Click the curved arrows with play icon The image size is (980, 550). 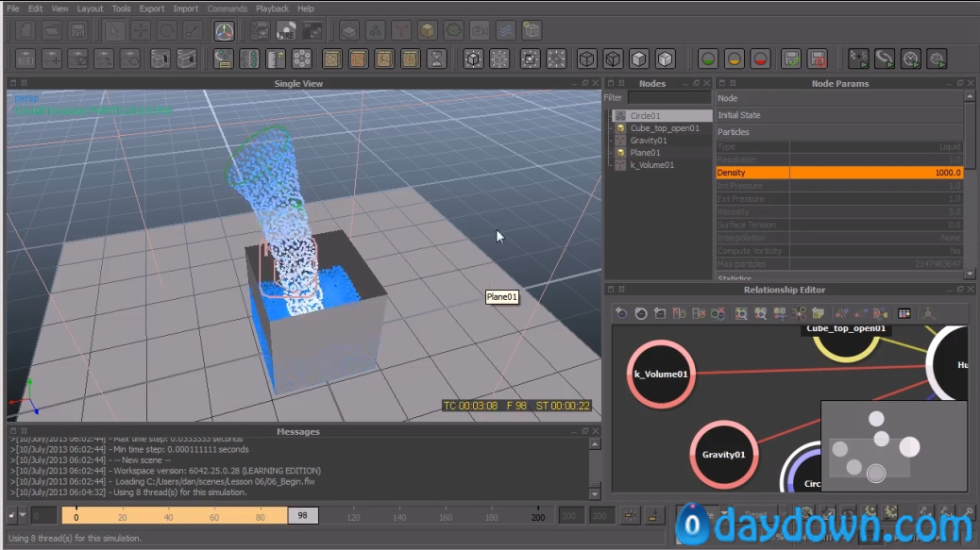click(x=885, y=59)
